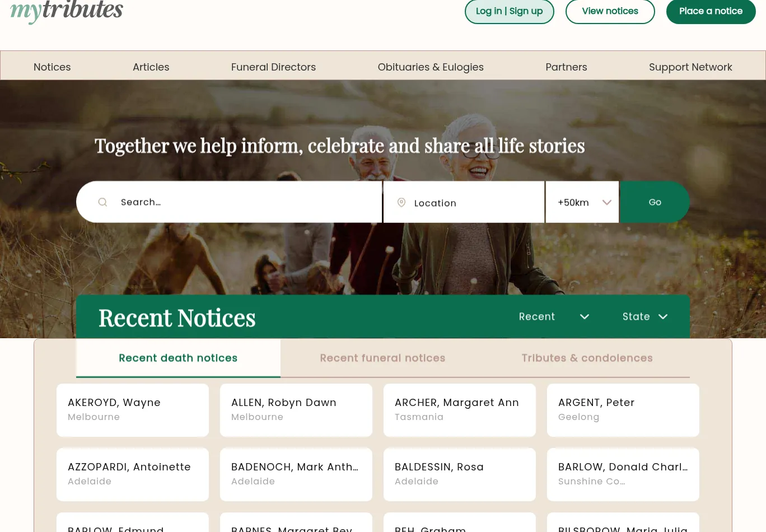Image resolution: width=766 pixels, height=532 pixels.
Task: Click the Log in | Sign up button
Action: pyautogui.click(x=509, y=11)
